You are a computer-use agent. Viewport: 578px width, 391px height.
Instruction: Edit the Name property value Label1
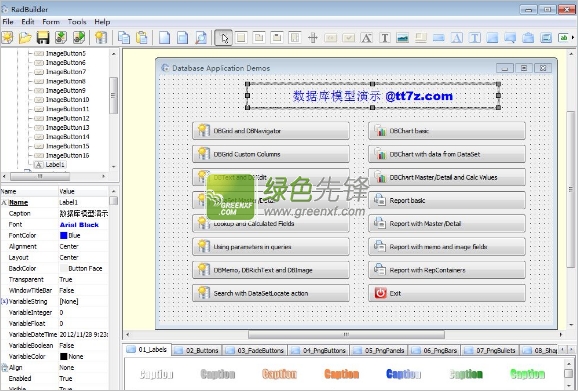click(83, 202)
